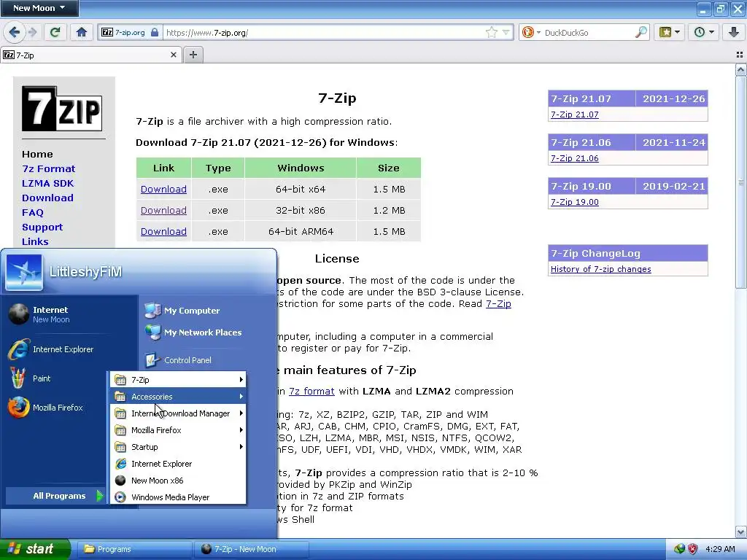Viewport: 747px width, 560px height.
Task: Expand the 7-Zip programs folder
Action: (x=179, y=380)
